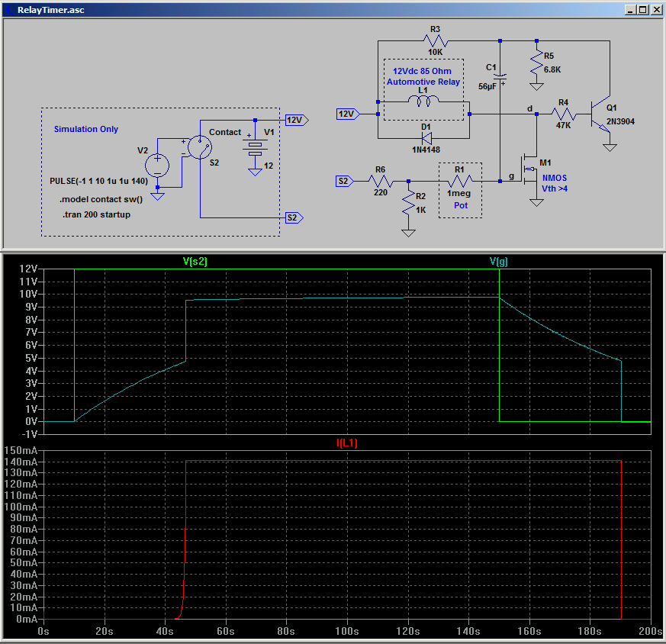This screenshot has height=644, width=666.
Task: Click the R3 10K resistor symbol
Action: pyautogui.click(x=436, y=41)
